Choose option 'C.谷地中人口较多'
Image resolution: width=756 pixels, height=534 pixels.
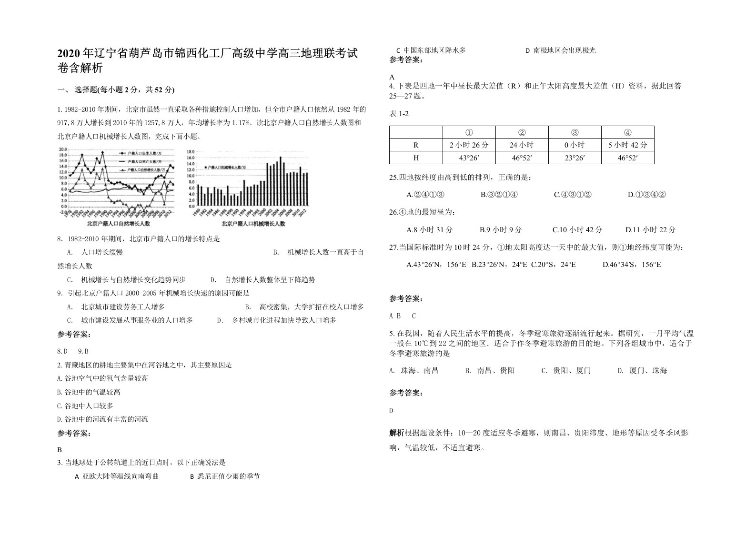click(x=85, y=406)
